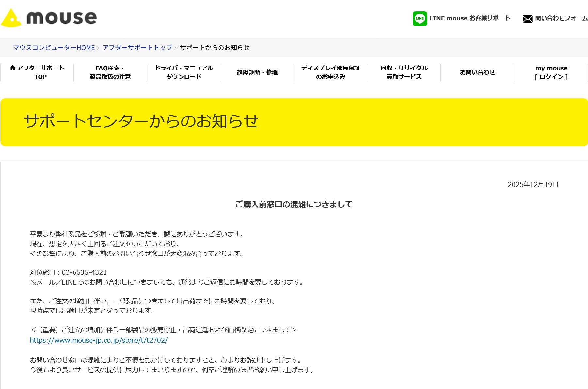Open the my mouse ログイン page

551,72
